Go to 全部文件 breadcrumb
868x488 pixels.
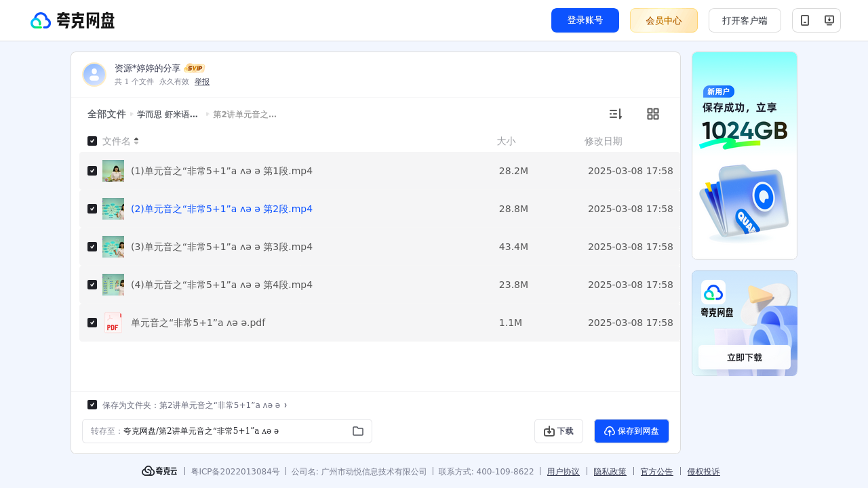[106, 114]
